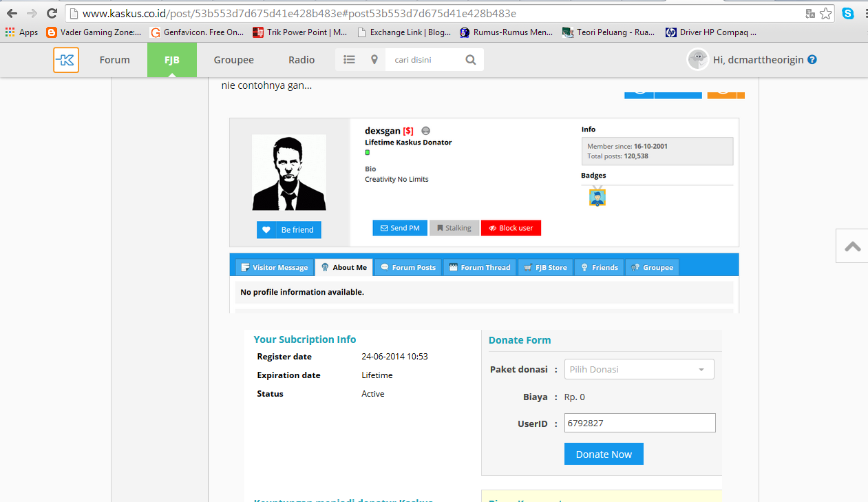868x502 pixels.
Task: Open dcmarttheorigin account greeting
Action: 758,60
